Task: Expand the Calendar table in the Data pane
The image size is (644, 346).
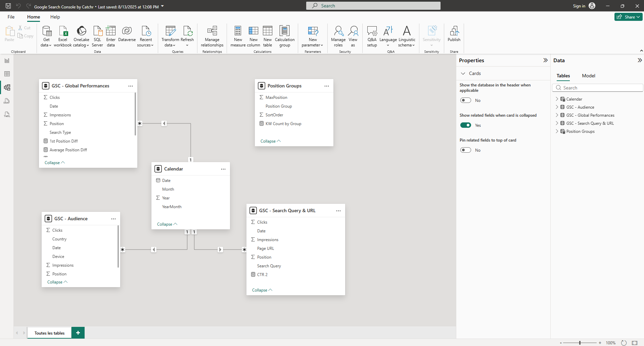Action: tap(557, 99)
